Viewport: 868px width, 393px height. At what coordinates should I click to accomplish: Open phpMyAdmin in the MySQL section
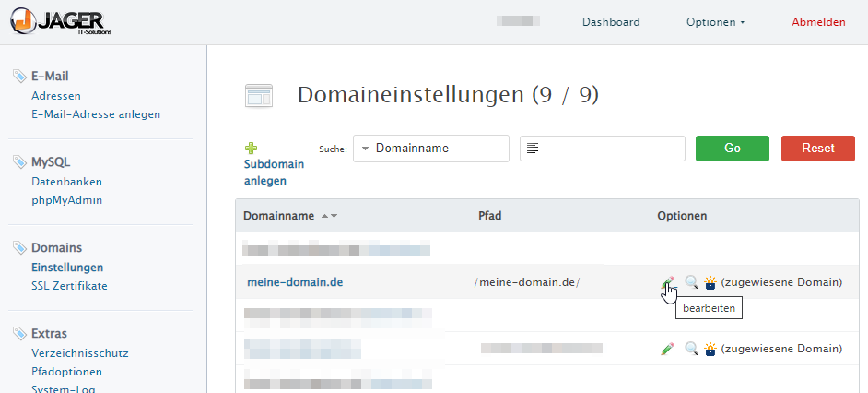tap(66, 200)
